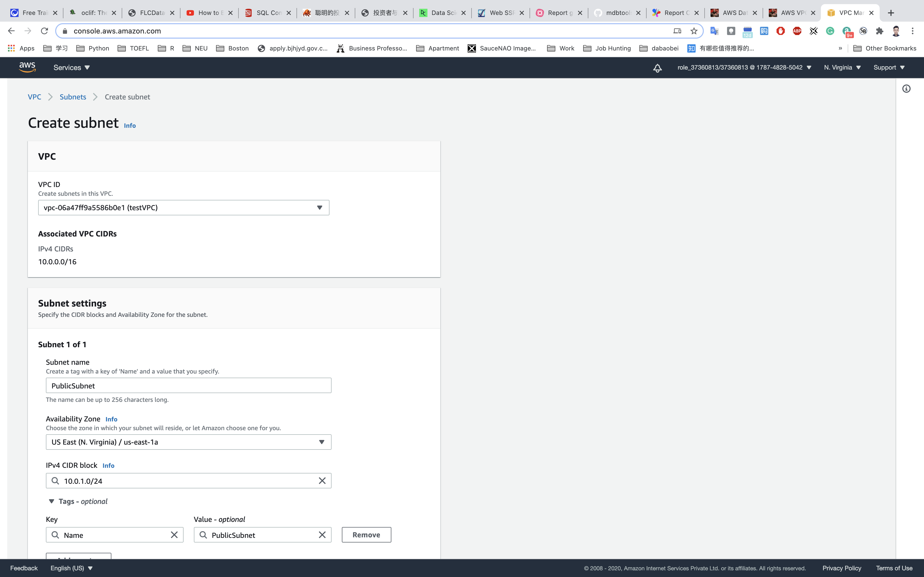The width and height of the screenshot is (924, 577).
Task: Bookmark this page with star icon
Action: pyautogui.click(x=694, y=31)
